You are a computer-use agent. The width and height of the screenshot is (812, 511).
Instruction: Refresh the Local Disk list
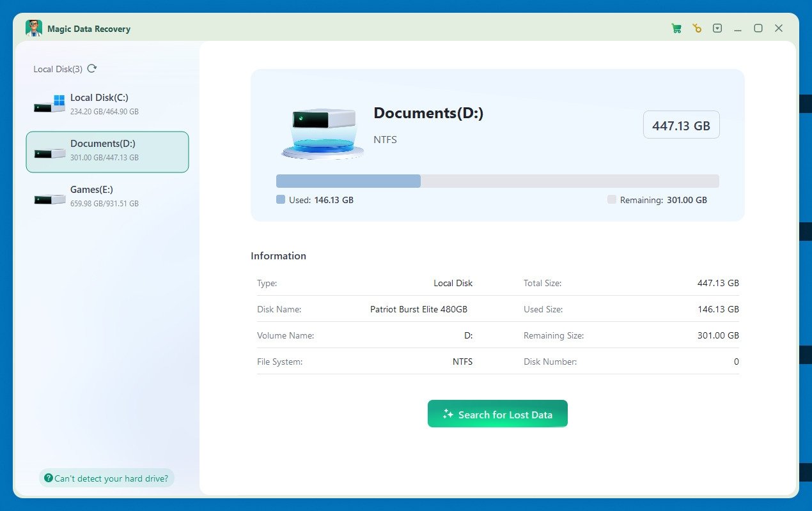click(91, 68)
